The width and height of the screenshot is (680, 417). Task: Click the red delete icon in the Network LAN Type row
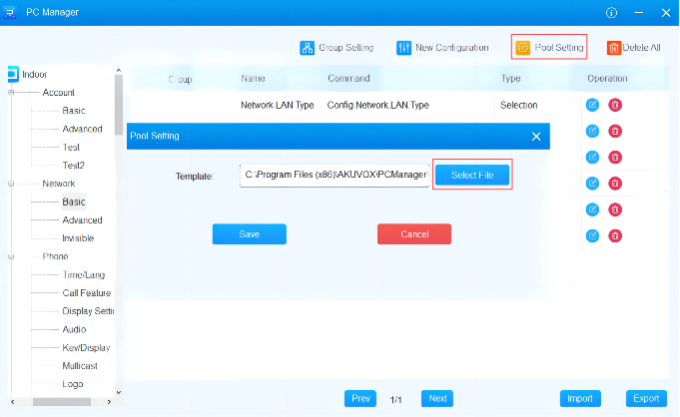point(615,105)
